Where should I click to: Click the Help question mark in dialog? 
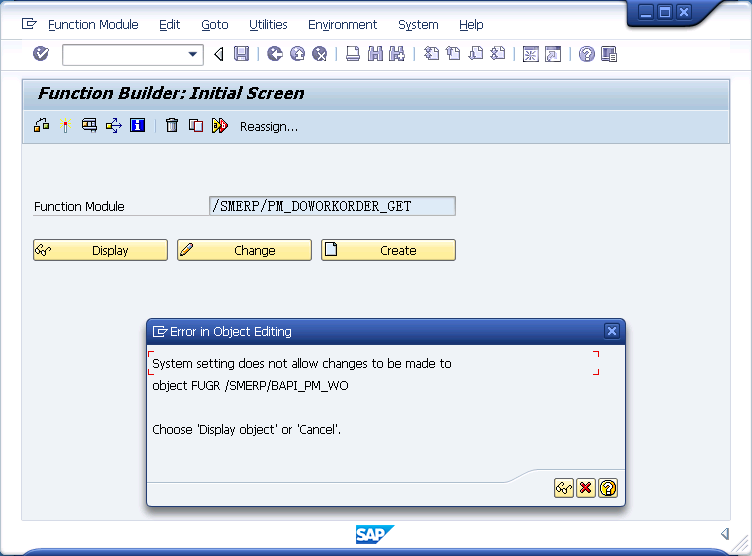pos(608,488)
